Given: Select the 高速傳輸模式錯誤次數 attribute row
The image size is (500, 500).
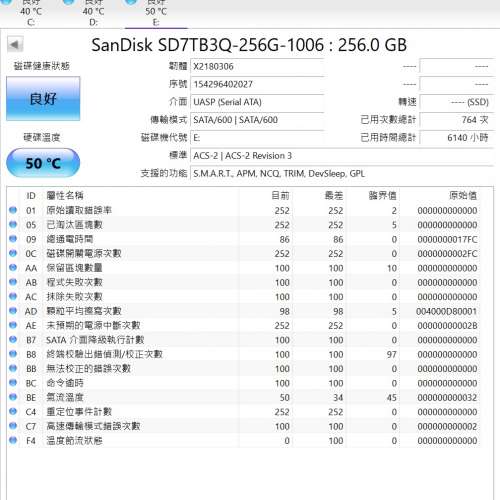Looking at the screenshot, I should [x=243, y=426].
